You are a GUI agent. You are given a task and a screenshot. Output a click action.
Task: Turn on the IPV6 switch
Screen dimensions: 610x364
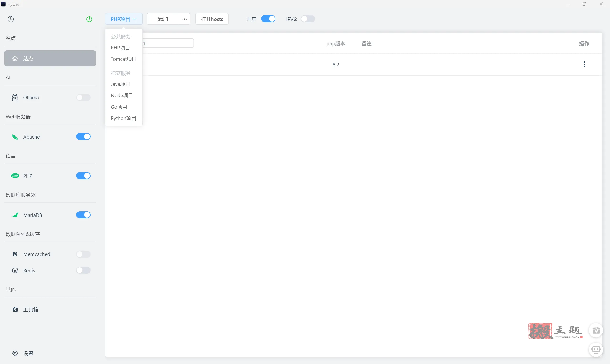point(308,19)
